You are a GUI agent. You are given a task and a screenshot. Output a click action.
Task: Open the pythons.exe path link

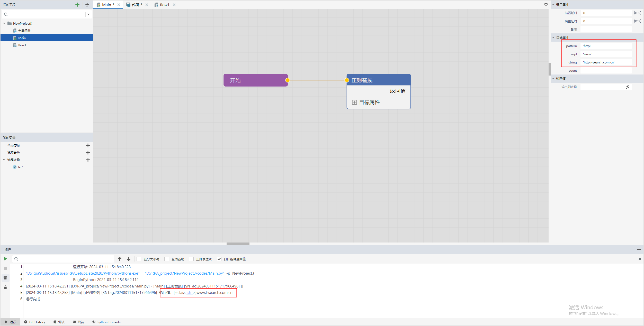pyautogui.click(x=83, y=273)
